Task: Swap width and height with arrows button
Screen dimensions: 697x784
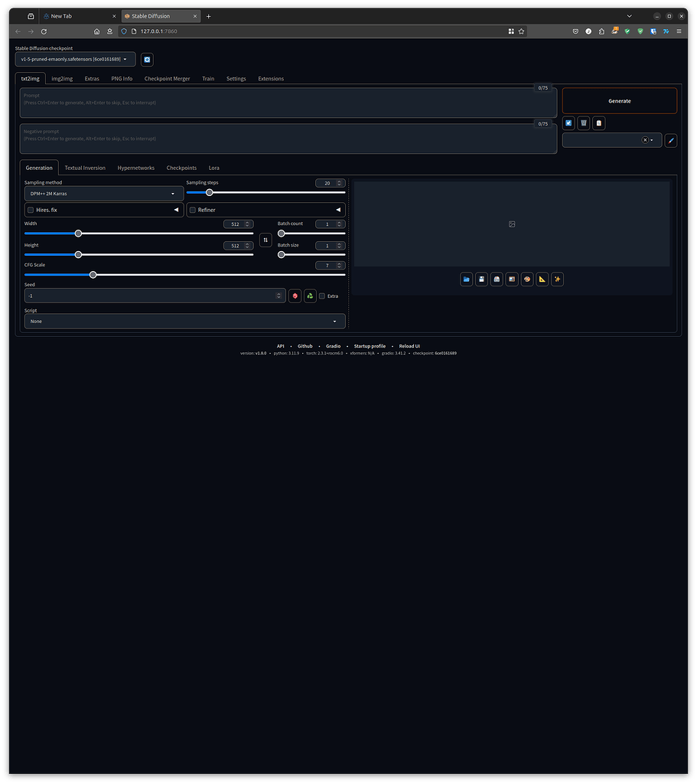Action: [265, 240]
